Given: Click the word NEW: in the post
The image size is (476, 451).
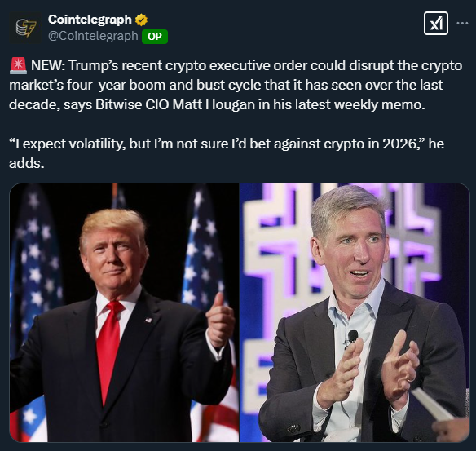Looking at the screenshot, I should 48,65.
